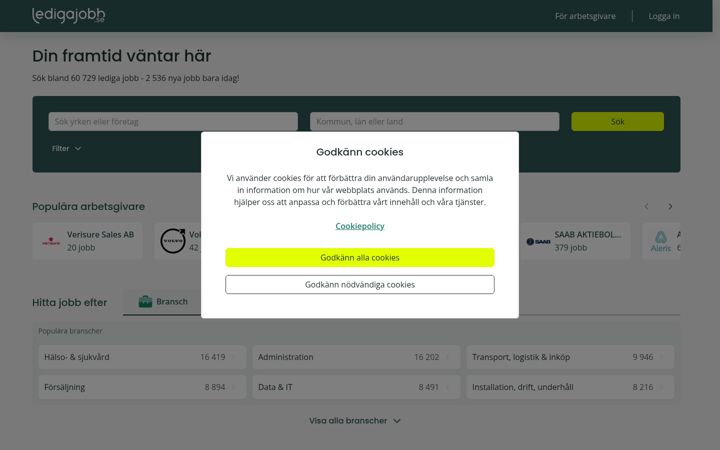This screenshot has width=720, height=450.
Task: Open Hälso- & sjukvård category
Action: click(142, 357)
